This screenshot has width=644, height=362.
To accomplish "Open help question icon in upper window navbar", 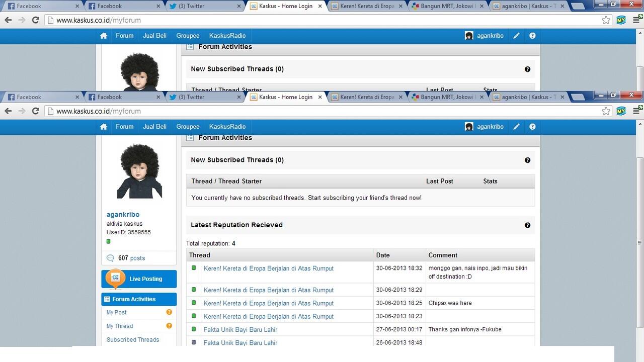I will coord(532,36).
